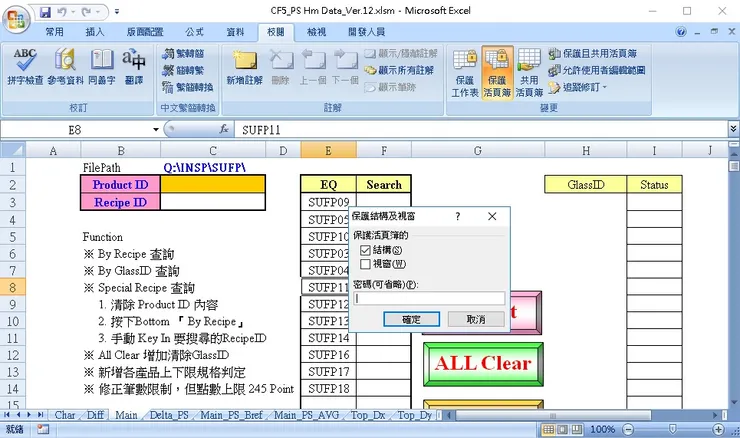Click the 密碼 password field
The width and height of the screenshot is (740, 438).
(429, 298)
